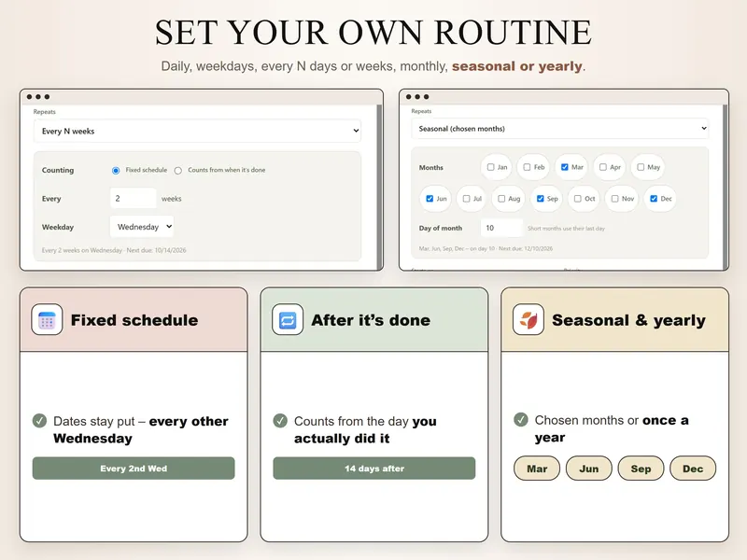Check the Feb month checkbox

(x=527, y=167)
